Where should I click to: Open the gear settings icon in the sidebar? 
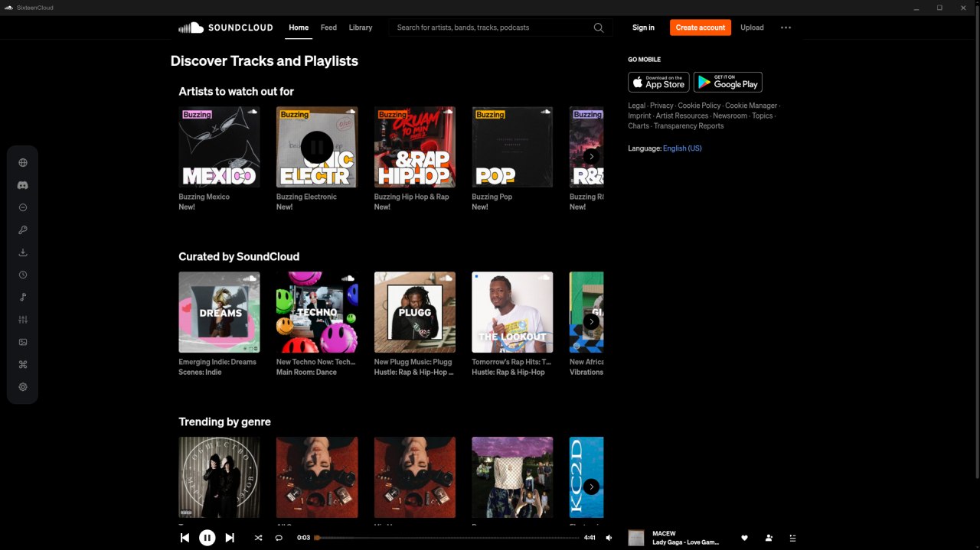tap(23, 387)
